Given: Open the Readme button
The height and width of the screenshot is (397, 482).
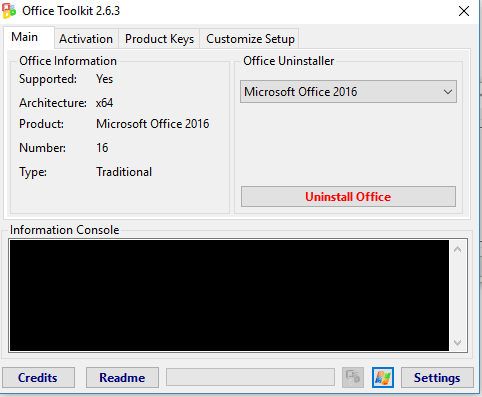Looking at the screenshot, I should point(122,378).
